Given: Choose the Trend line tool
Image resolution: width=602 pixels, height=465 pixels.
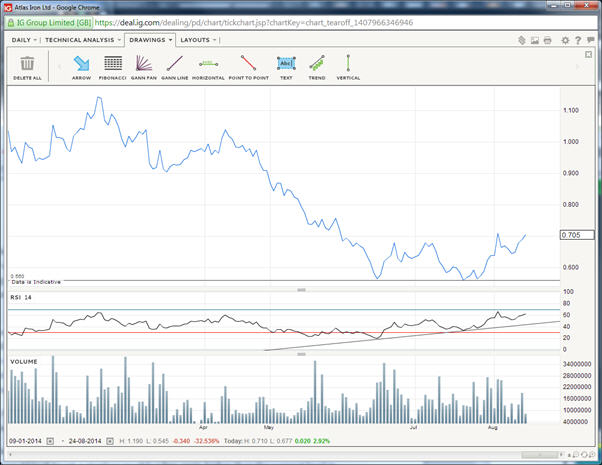Looking at the screenshot, I should point(317,64).
